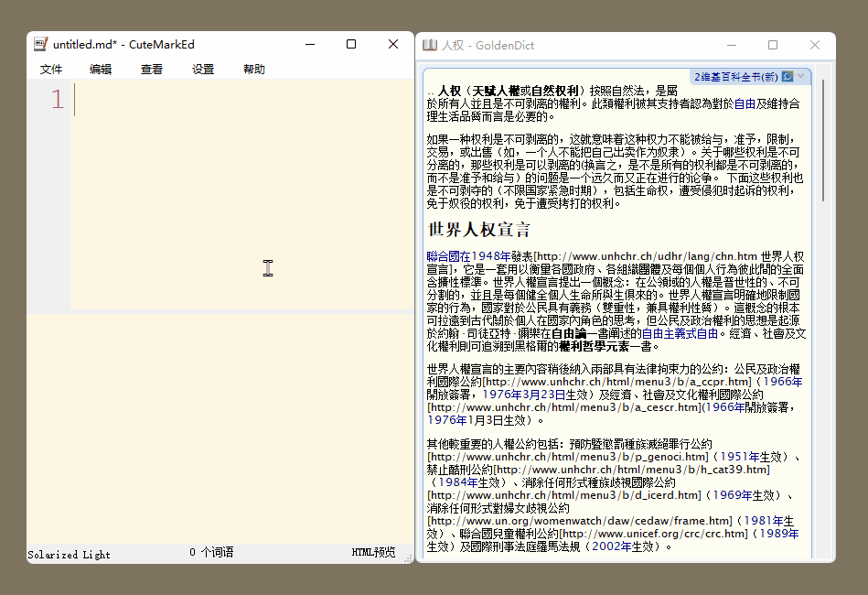This screenshot has width=868, height=595.
Task: Open the 查看 menu
Action: click(x=152, y=70)
